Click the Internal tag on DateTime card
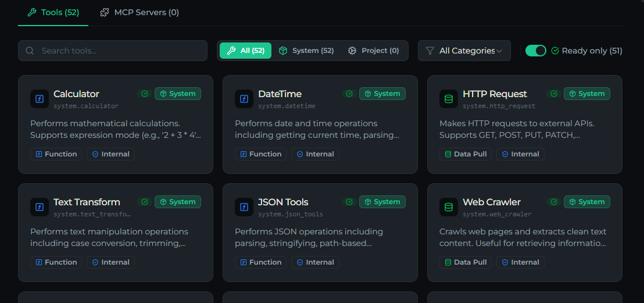 [315, 154]
